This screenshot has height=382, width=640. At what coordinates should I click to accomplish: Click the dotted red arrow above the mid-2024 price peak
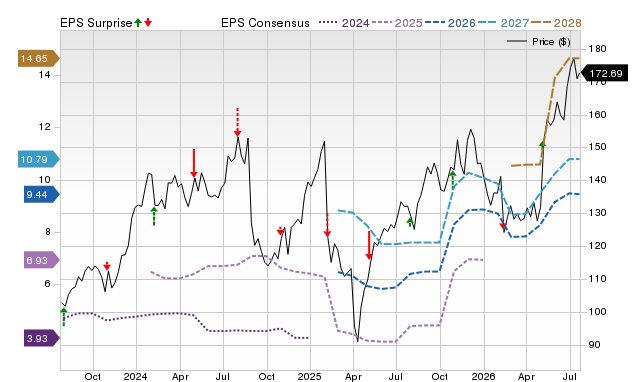[x=238, y=122]
